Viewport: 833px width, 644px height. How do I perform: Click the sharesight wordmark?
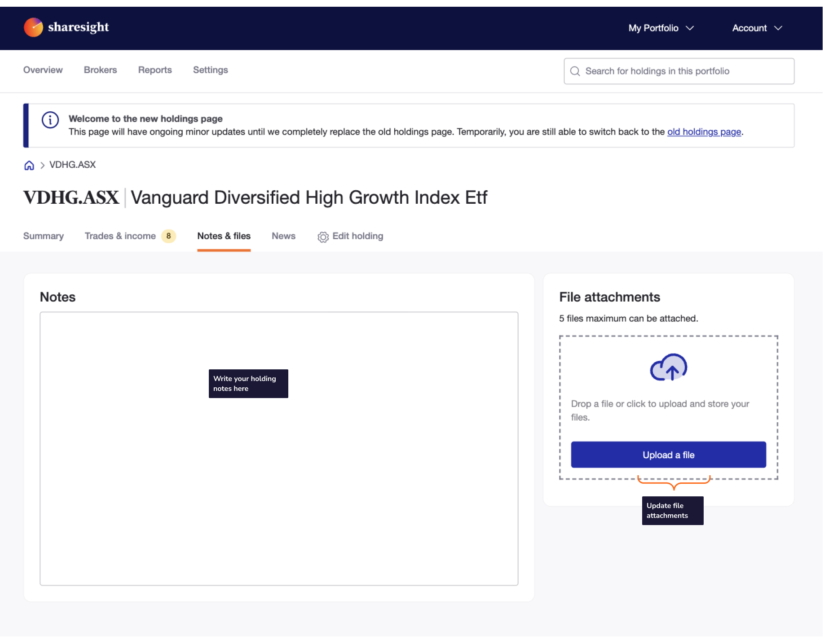tap(79, 27)
